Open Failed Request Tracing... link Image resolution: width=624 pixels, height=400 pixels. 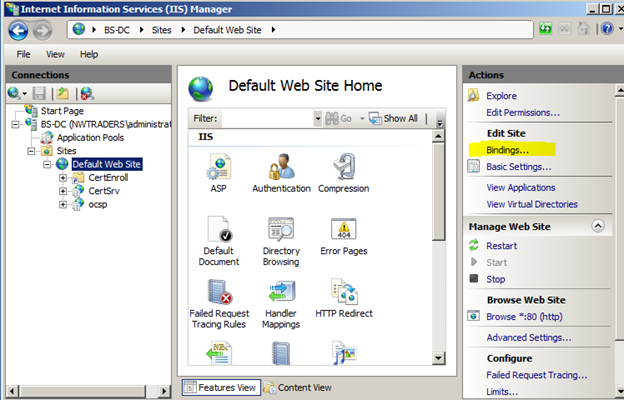pos(536,375)
